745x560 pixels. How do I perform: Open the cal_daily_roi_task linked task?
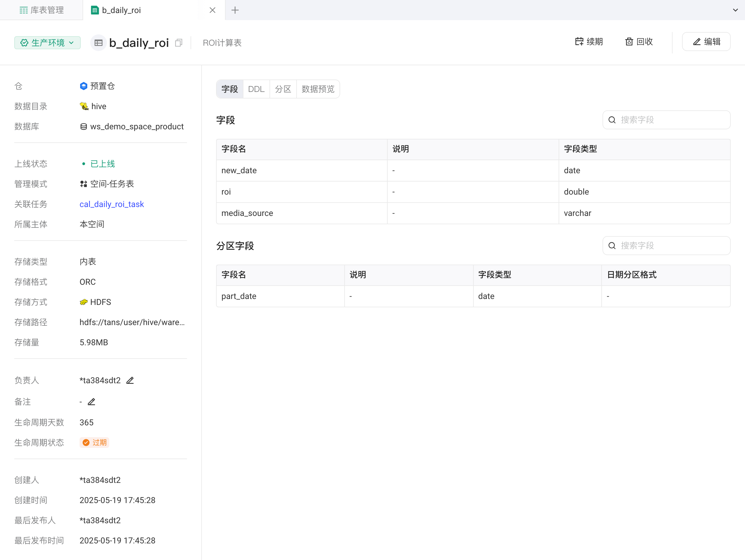112,204
